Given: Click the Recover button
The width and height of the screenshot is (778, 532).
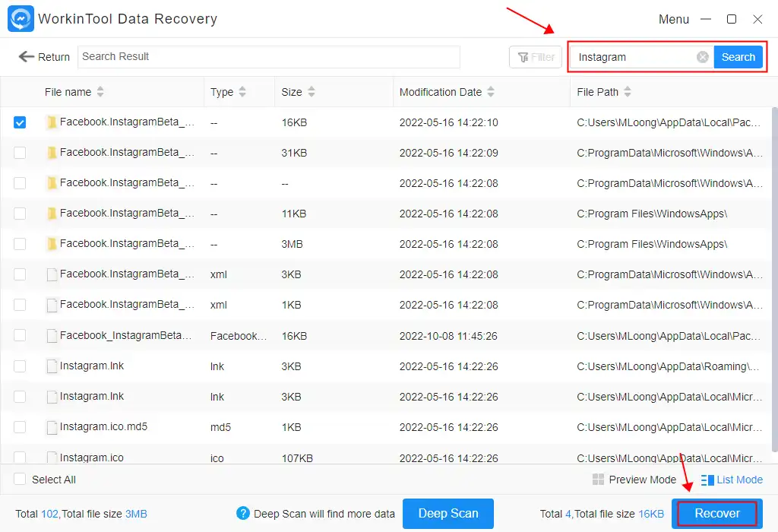Looking at the screenshot, I should click(x=717, y=514).
